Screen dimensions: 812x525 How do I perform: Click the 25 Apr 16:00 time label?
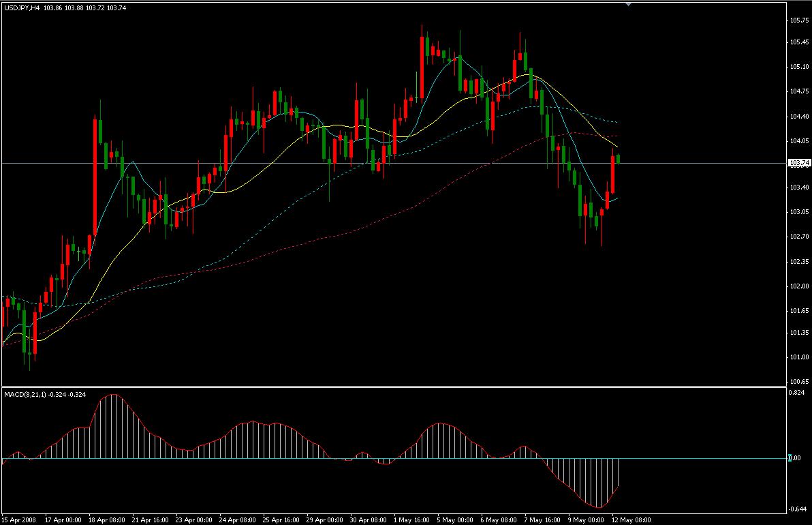coord(281,520)
